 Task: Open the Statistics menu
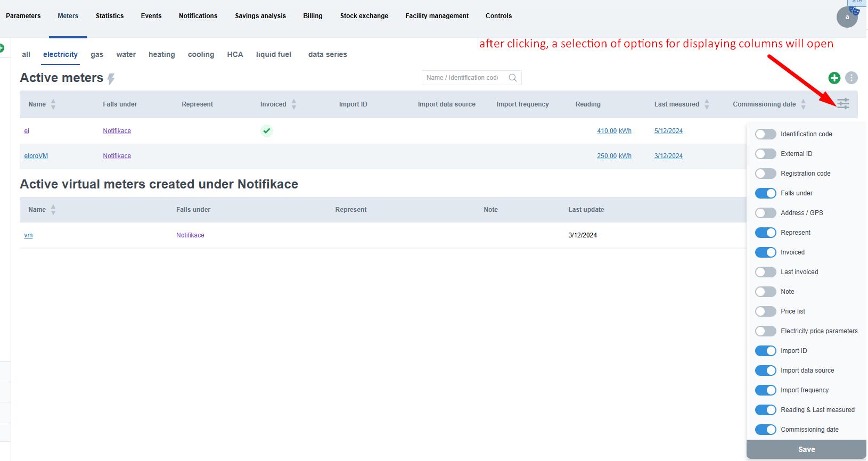pos(110,16)
